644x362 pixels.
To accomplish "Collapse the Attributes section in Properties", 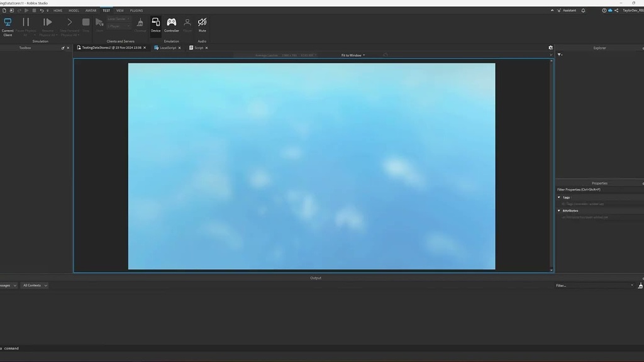I will (x=558, y=211).
